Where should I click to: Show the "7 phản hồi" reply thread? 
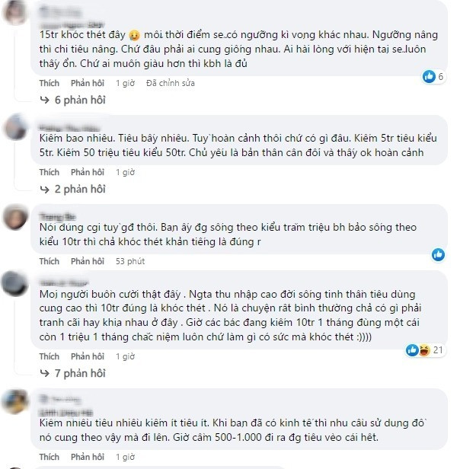80,373
